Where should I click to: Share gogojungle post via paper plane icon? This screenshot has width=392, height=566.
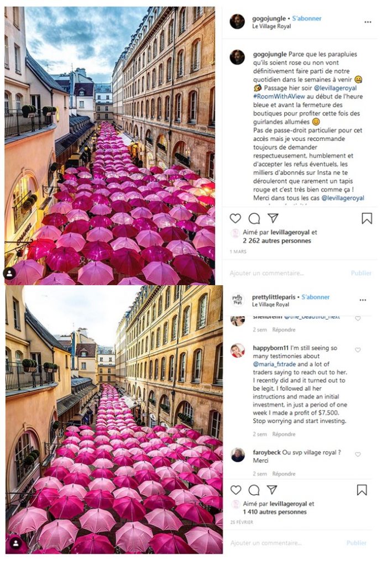pyautogui.click(x=273, y=218)
